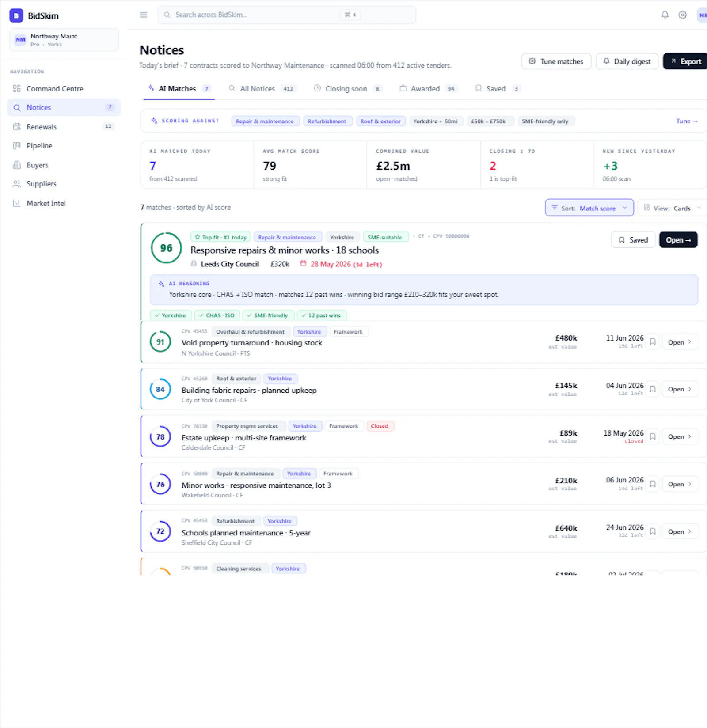The height and width of the screenshot is (728, 707).
Task: Toggle the Roof & exterior scoring chip
Action: 380,121
